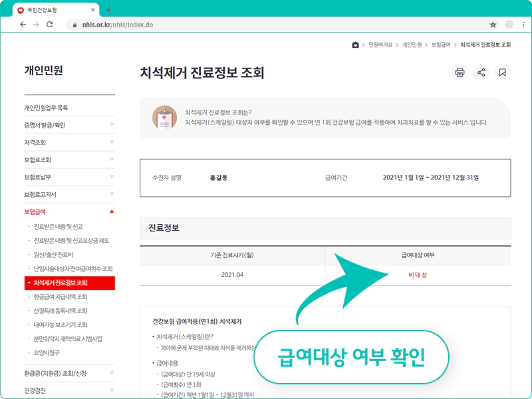The image size is (532, 399).
Task: Expand the 보험료고지서 menu
Action: click(70, 194)
